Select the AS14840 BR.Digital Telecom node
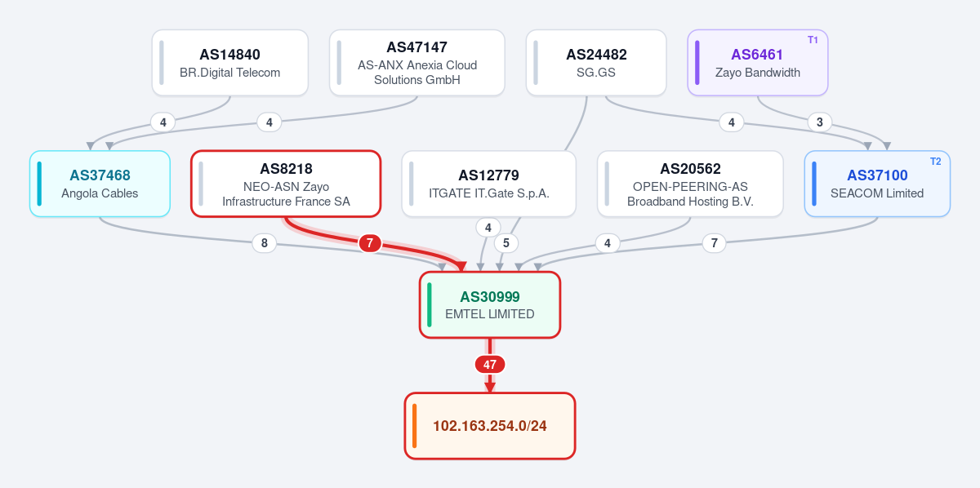This screenshot has height=488, width=980. [229, 63]
